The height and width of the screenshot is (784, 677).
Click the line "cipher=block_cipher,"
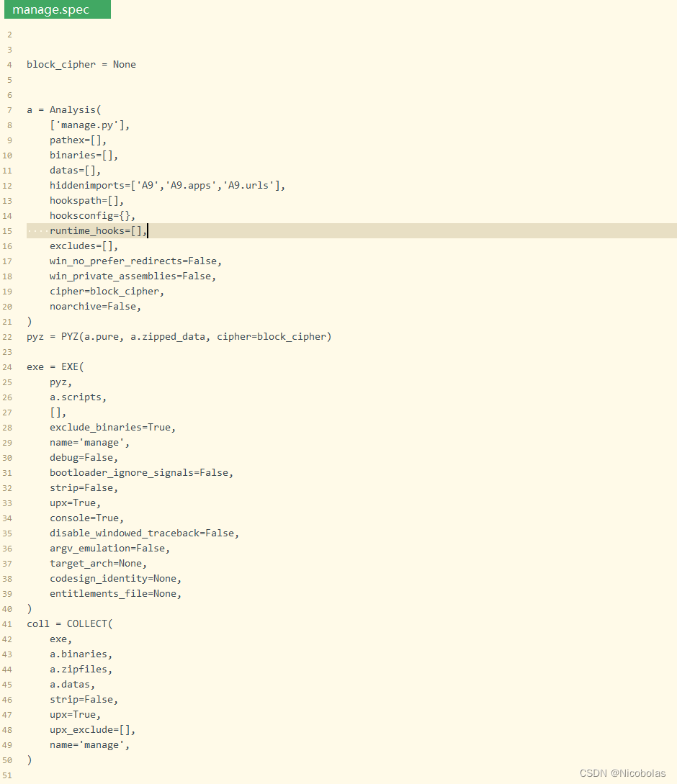(107, 291)
